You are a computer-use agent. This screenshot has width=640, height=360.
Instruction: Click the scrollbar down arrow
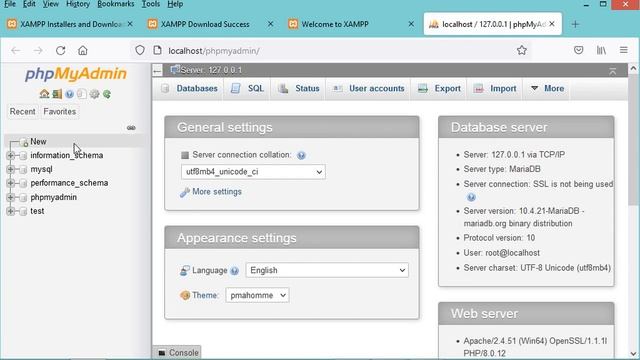tap(633, 353)
